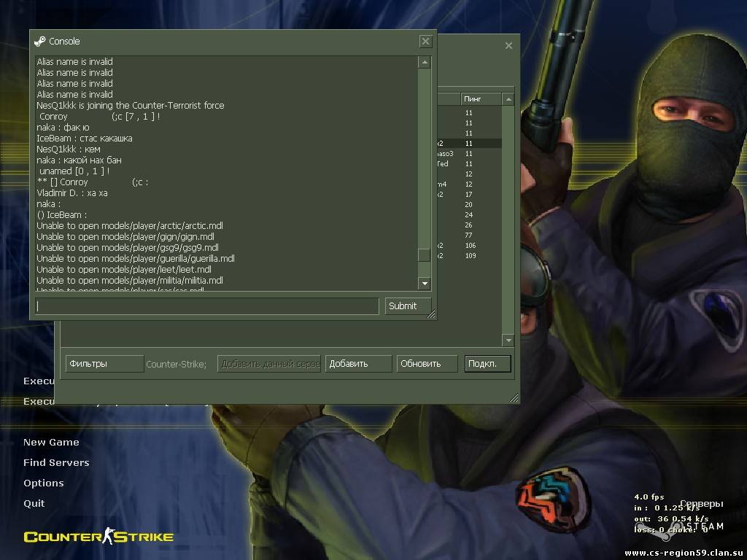Viewport: 747px width, 560px height.
Task: Click the console scrollbar thumb
Action: tap(424, 255)
